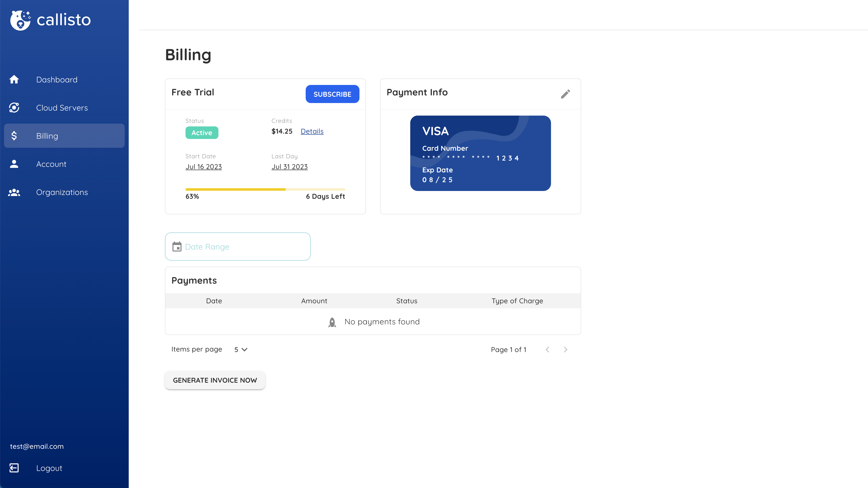Go to previous payments page
Viewport: 868px width, 488px height.
tap(547, 350)
